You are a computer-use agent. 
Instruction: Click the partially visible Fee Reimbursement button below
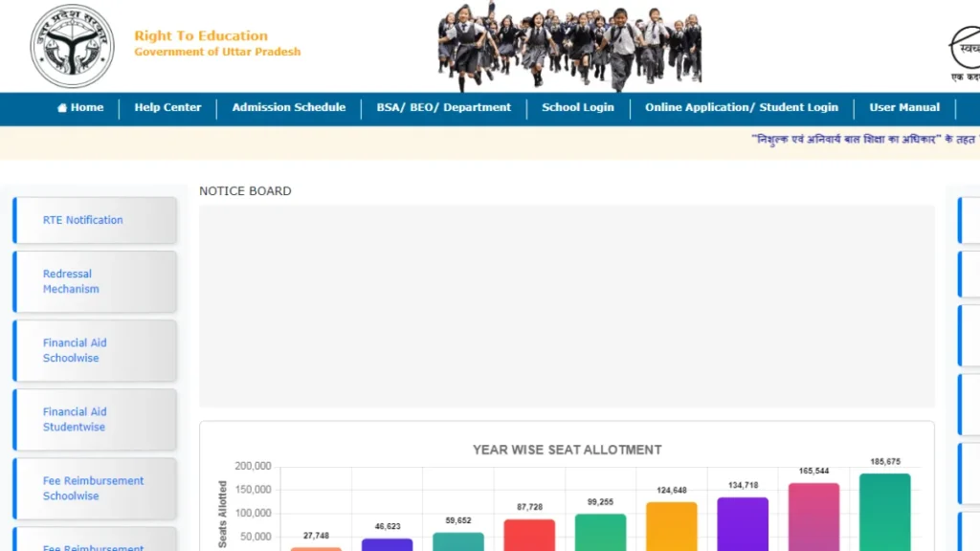pos(94,545)
